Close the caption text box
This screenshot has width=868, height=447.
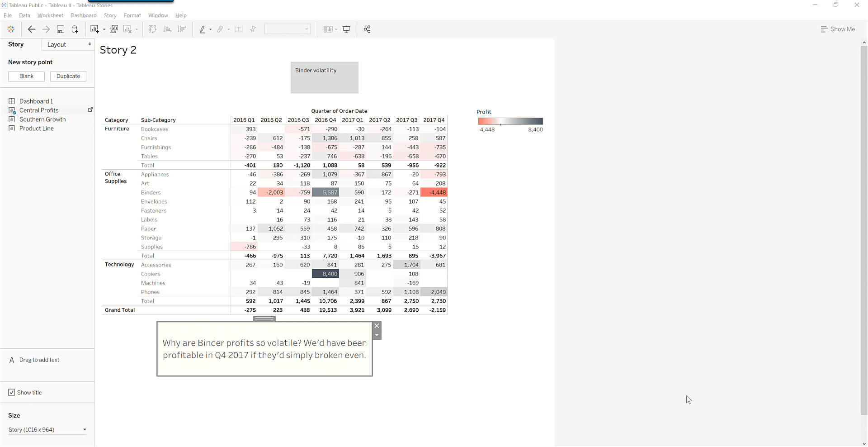tap(377, 326)
